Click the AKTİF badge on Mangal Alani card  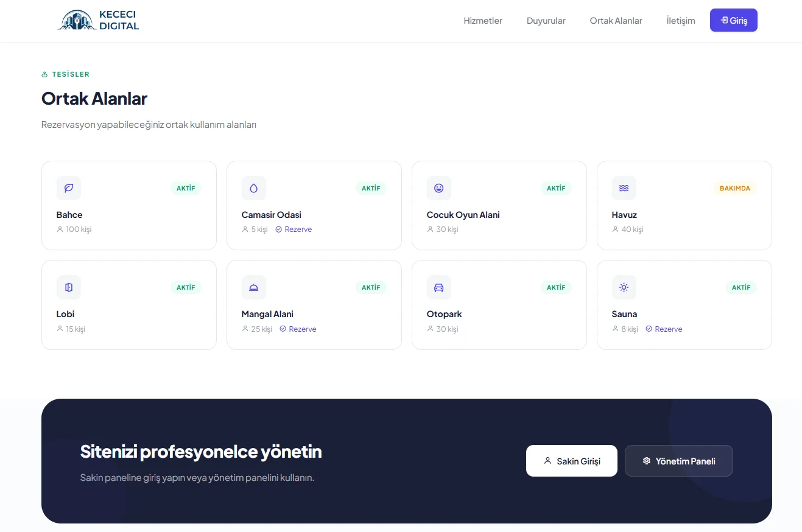[371, 287]
